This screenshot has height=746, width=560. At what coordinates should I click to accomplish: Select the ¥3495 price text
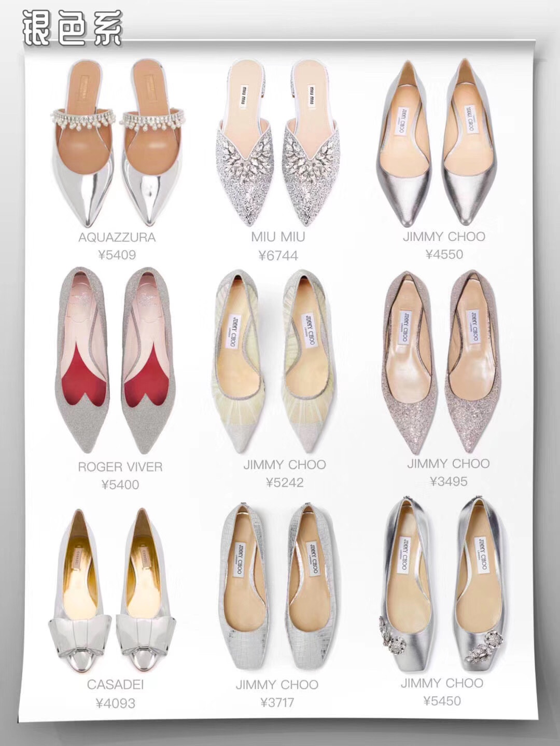click(x=449, y=481)
